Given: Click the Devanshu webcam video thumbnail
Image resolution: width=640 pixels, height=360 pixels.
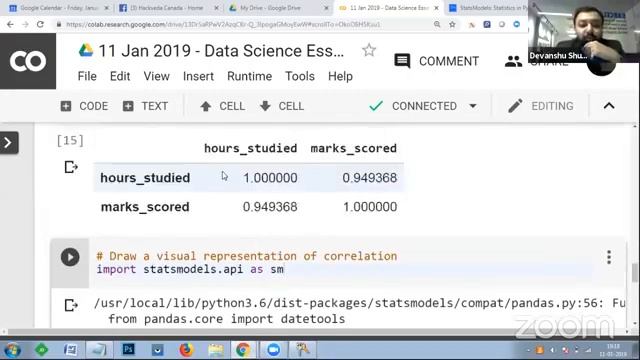Looking at the screenshot, I should (584, 31).
